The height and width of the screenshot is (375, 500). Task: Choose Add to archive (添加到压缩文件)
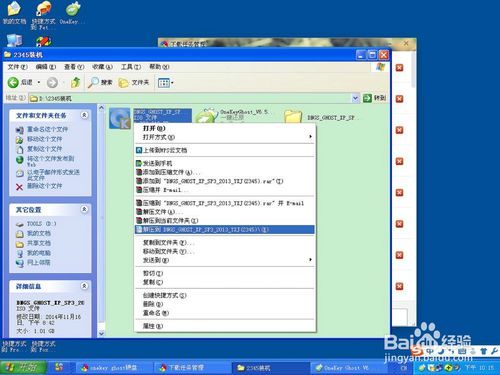pyautogui.click(x=225, y=172)
